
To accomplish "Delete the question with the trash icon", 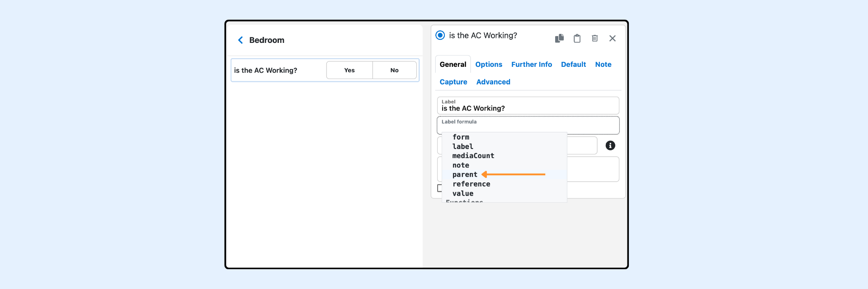I will click(594, 38).
